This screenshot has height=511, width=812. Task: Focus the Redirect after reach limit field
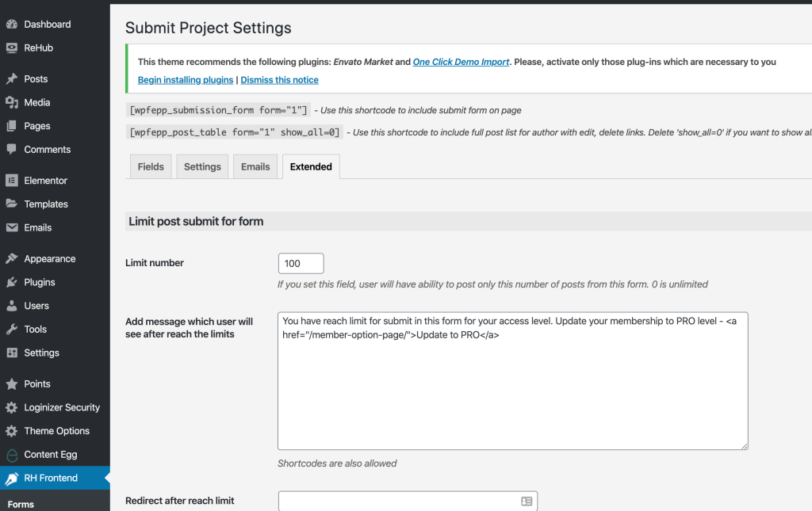coord(396,501)
